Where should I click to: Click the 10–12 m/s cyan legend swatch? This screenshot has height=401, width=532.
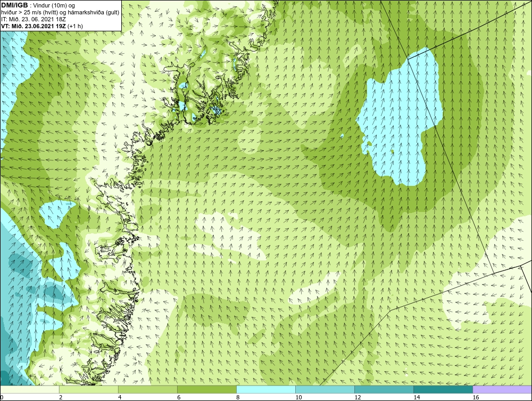click(325, 389)
